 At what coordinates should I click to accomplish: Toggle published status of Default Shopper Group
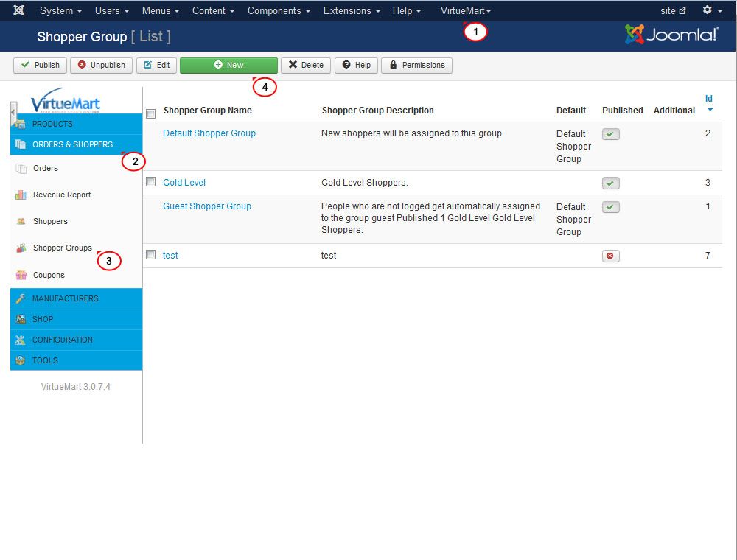click(x=610, y=134)
